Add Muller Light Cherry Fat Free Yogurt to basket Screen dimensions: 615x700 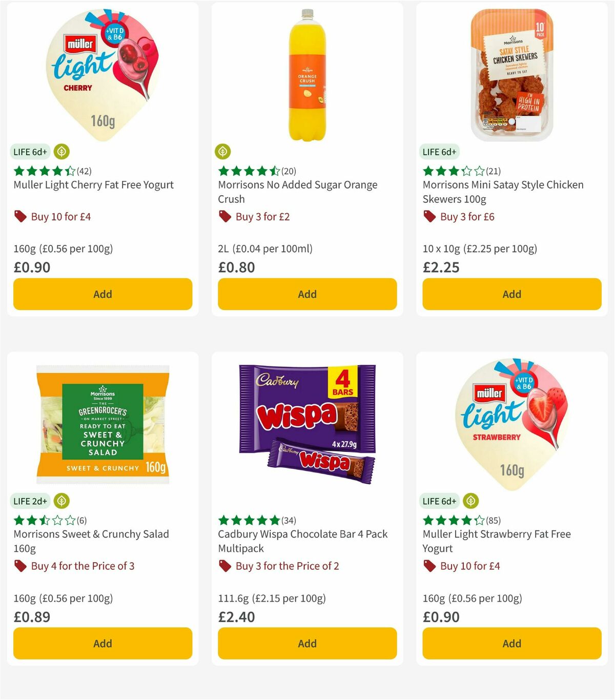102,294
